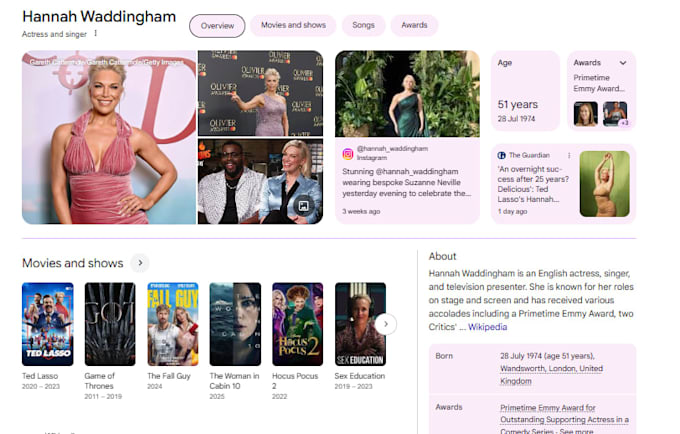
Task: Expand Movies and shows section arrow
Action: click(x=140, y=263)
